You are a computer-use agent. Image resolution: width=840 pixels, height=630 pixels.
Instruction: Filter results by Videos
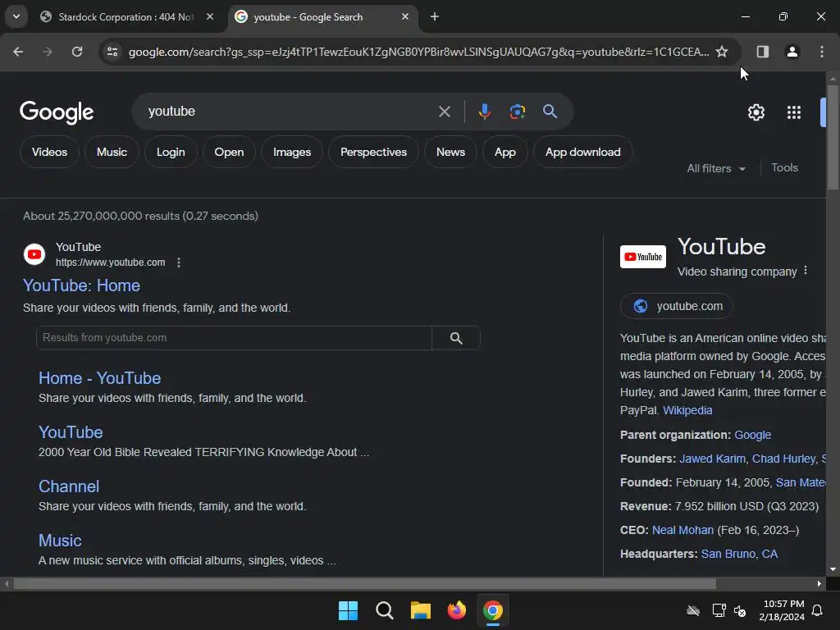49,152
